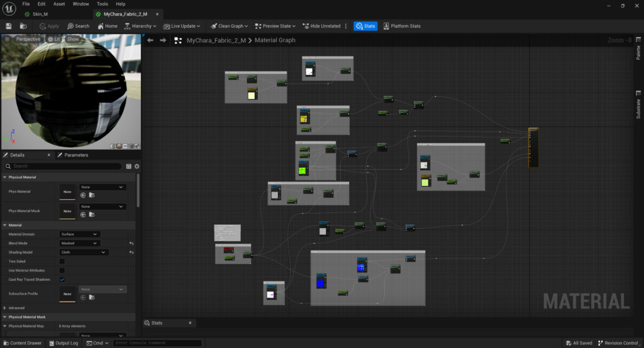Open the Shading Model dropdown
The height and width of the screenshot is (348, 644).
pos(84,253)
